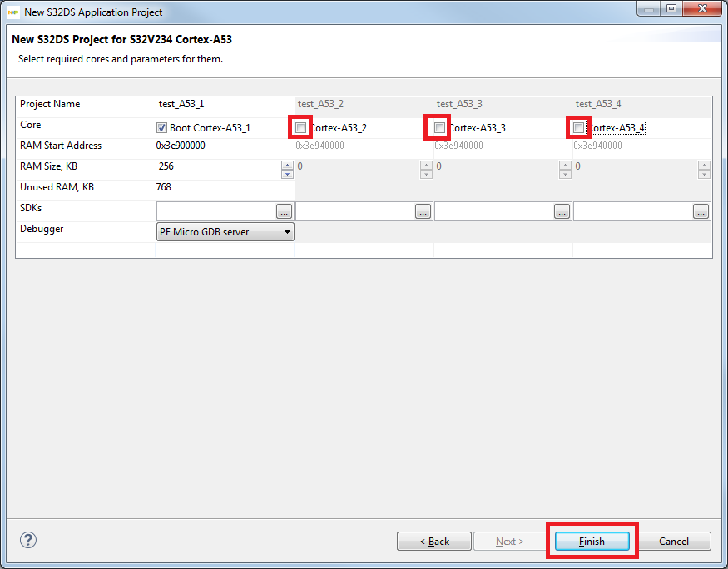Browse SDKs for test_A53_4 project
Viewport: 728px width, 569px height.
pyautogui.click(x=701, y=211)
